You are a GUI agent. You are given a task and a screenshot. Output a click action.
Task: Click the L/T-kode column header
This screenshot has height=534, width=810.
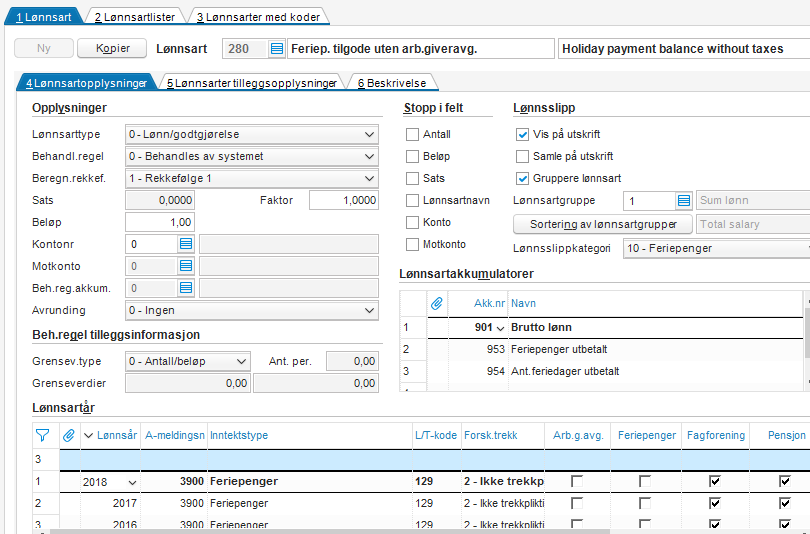pos(437,435)
